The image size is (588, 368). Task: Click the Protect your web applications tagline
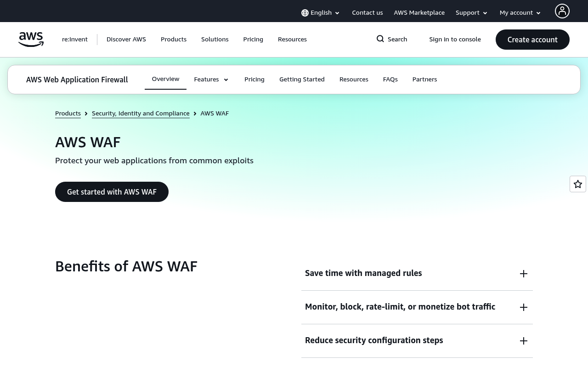pyautogui.click(x=154, y=161)
